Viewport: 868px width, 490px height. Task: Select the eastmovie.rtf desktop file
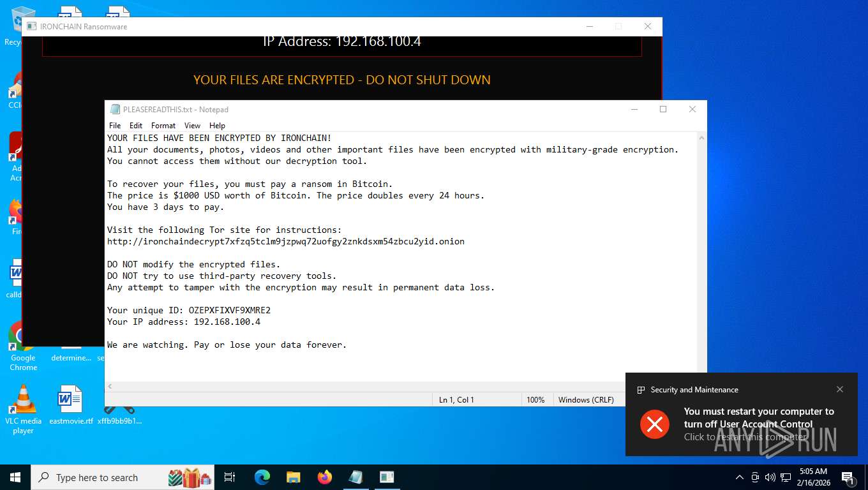(x=71, y=406)
